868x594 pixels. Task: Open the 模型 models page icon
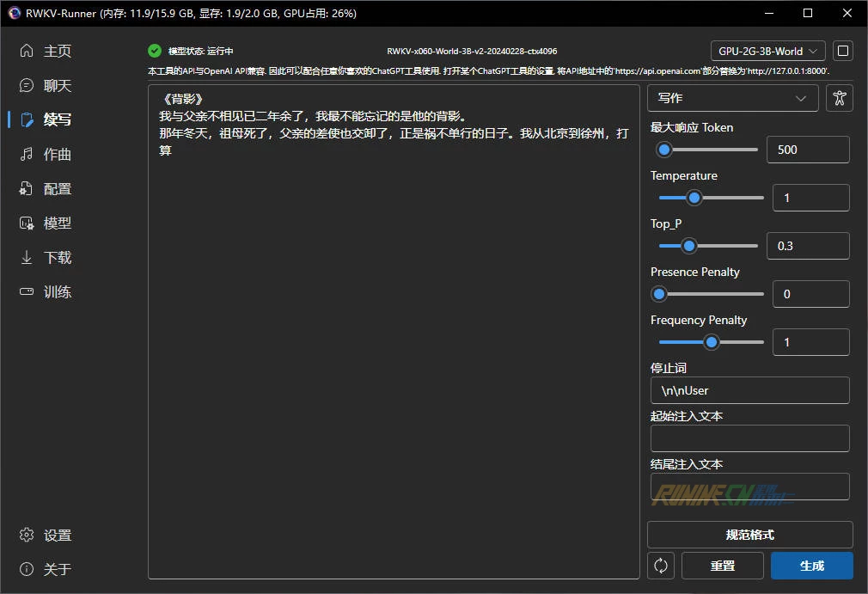[27, 224]
